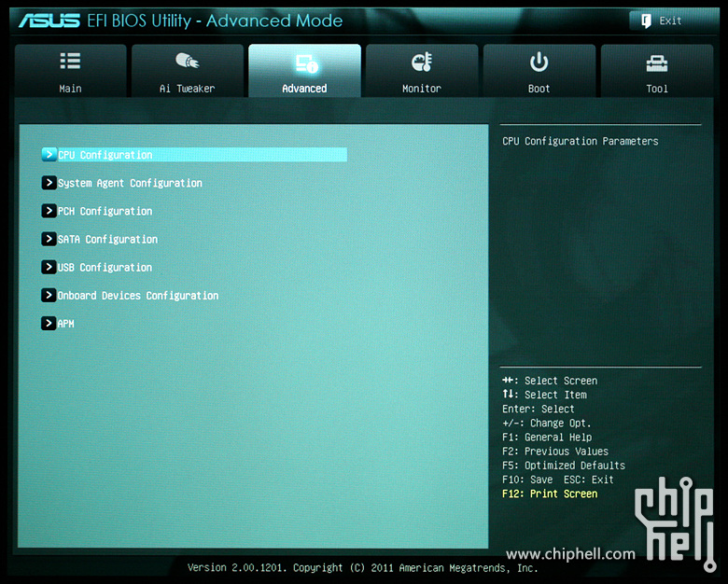
Task: Open the Boot tab
Action: tap(539, 71)
